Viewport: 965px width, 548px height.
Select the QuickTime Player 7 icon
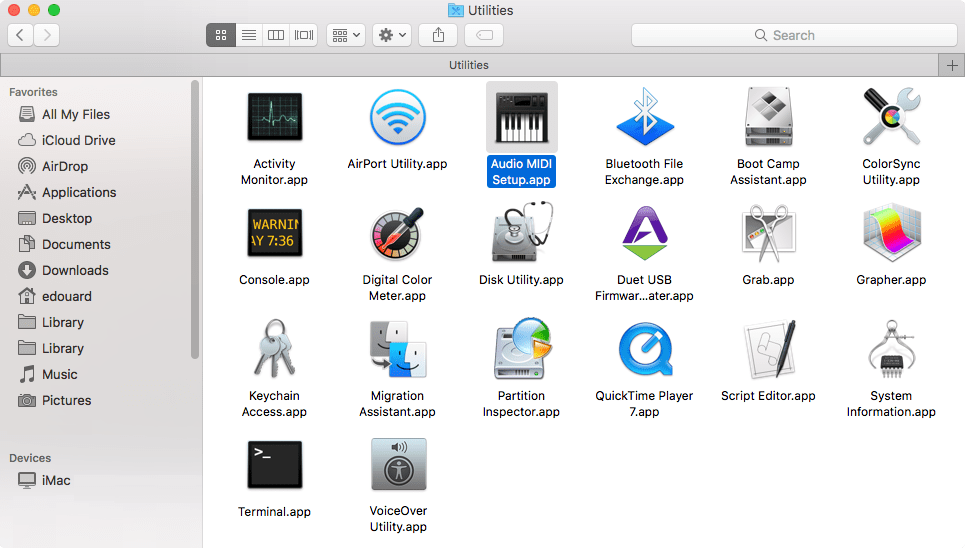644,349
